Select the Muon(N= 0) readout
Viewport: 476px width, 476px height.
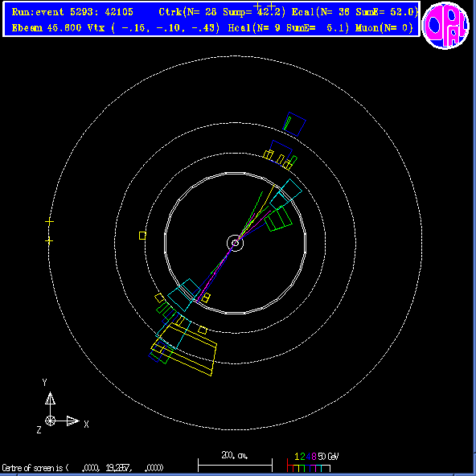coord(384,28)
